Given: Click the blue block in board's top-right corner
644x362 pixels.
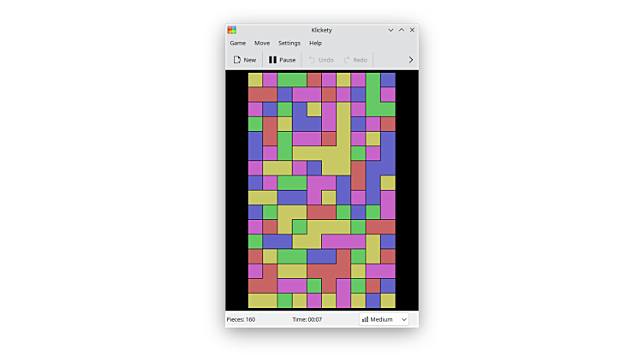Looking at the screenshot, I should pos(388,80).
